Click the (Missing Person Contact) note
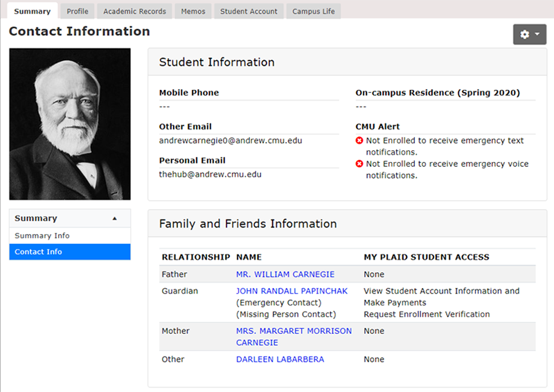Screen dimensions: 554x392 tap(286, 314)
